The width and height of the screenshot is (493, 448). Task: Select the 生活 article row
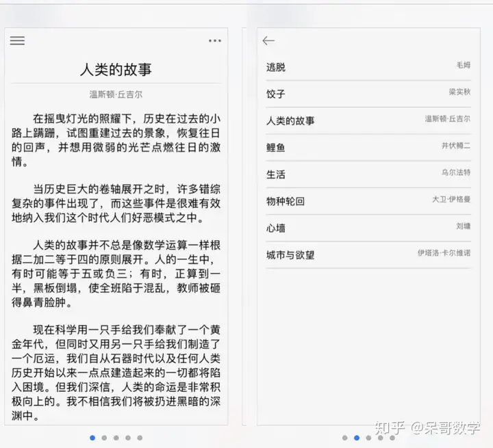276,174
